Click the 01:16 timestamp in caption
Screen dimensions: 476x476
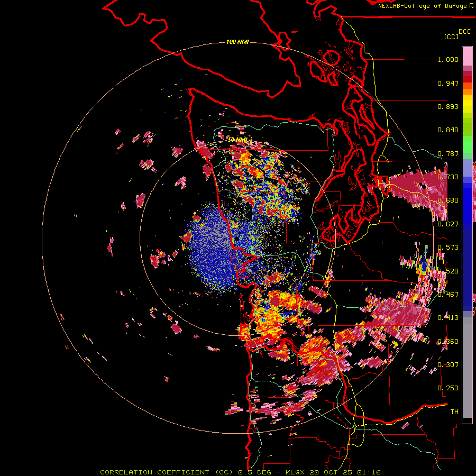coord(369,472)
